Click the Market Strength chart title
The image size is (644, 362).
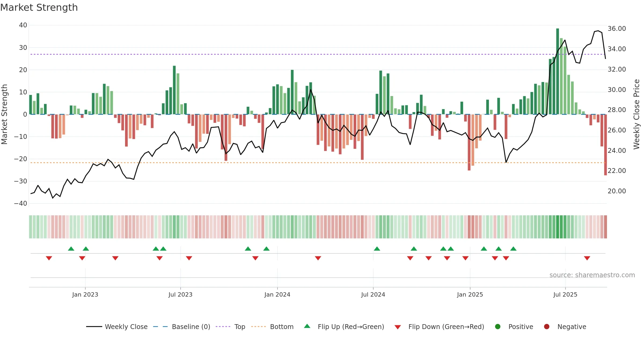pyautogui.click(x=39, y=8)
